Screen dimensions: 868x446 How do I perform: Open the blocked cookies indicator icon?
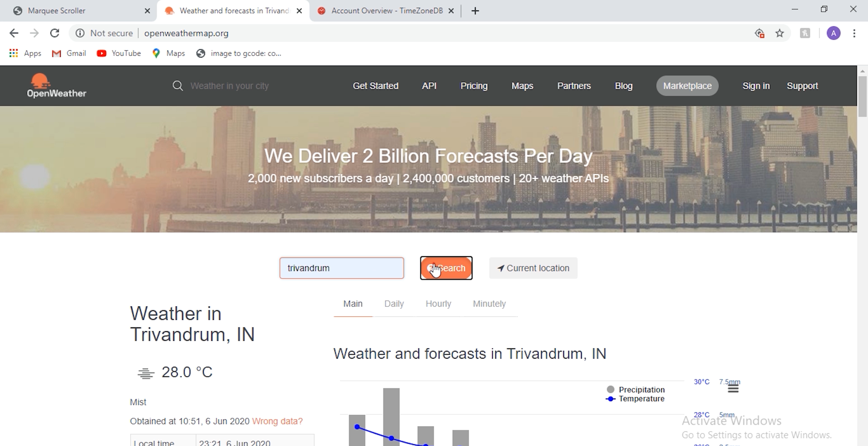point(759,33)
